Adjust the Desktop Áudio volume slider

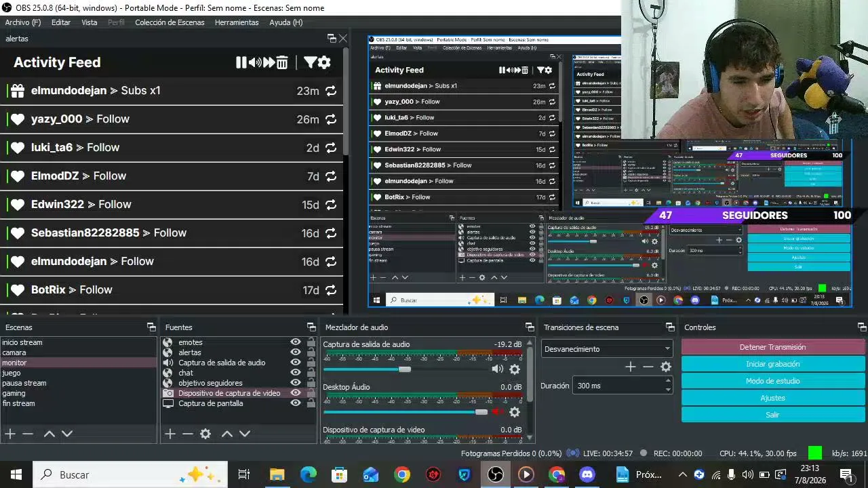point(481,412)
